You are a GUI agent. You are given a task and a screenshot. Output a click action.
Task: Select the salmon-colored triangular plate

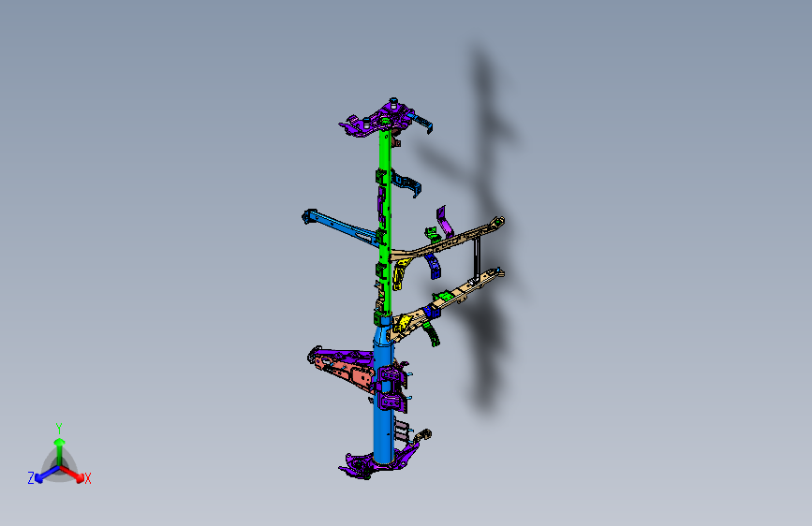click(348, 373)
